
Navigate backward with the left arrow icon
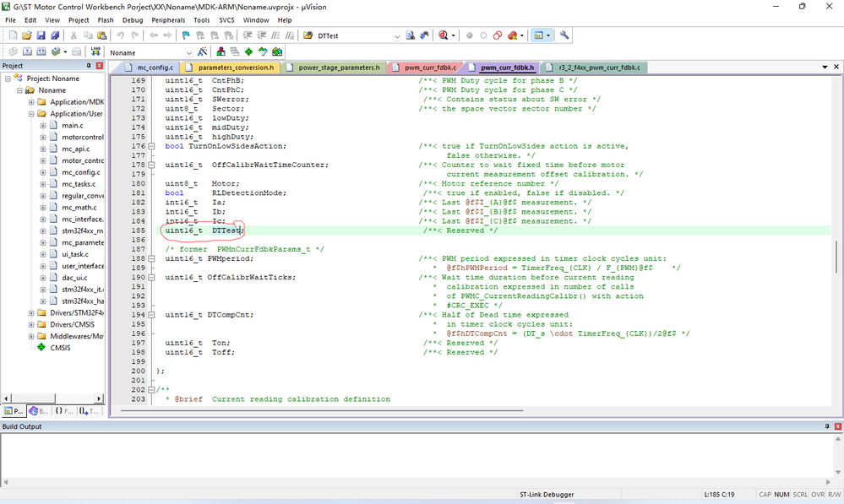(x=154, y=35)
